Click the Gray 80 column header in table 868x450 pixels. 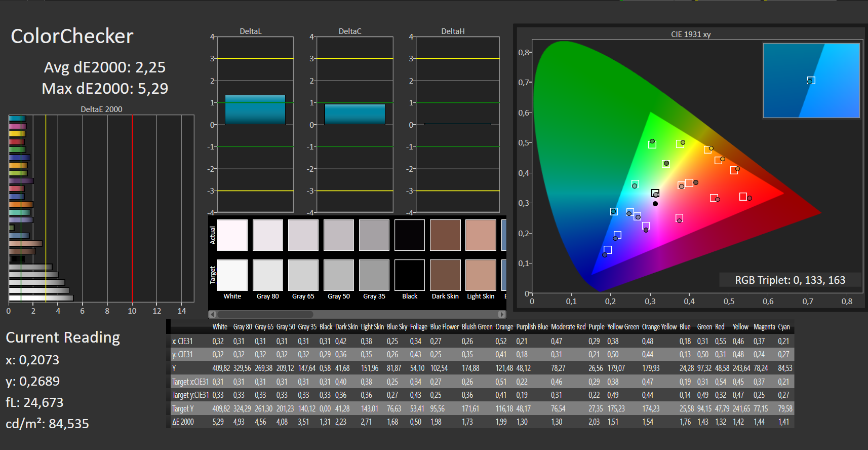(243, 327)
